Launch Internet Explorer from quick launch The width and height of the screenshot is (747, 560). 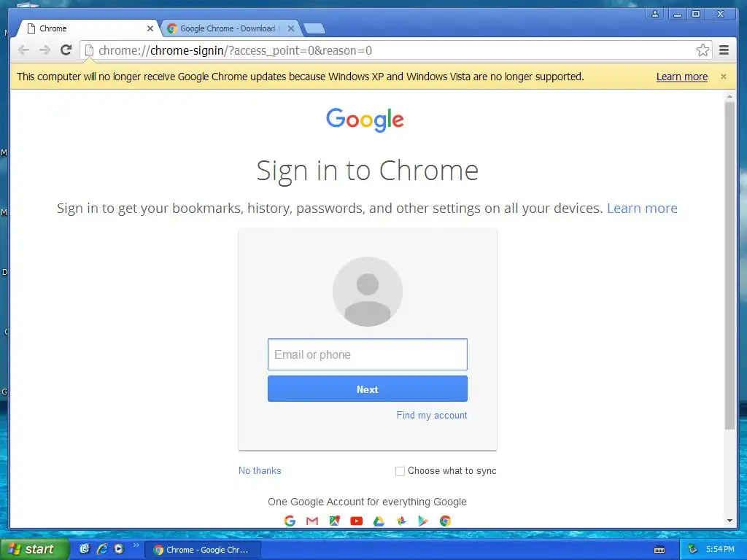coord(101,549)
